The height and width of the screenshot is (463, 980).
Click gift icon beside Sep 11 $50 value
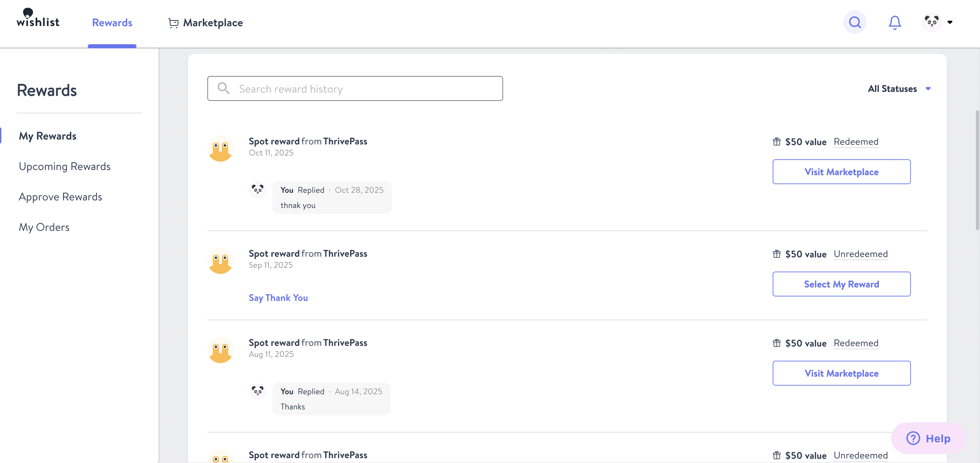[x=776, y=254]
